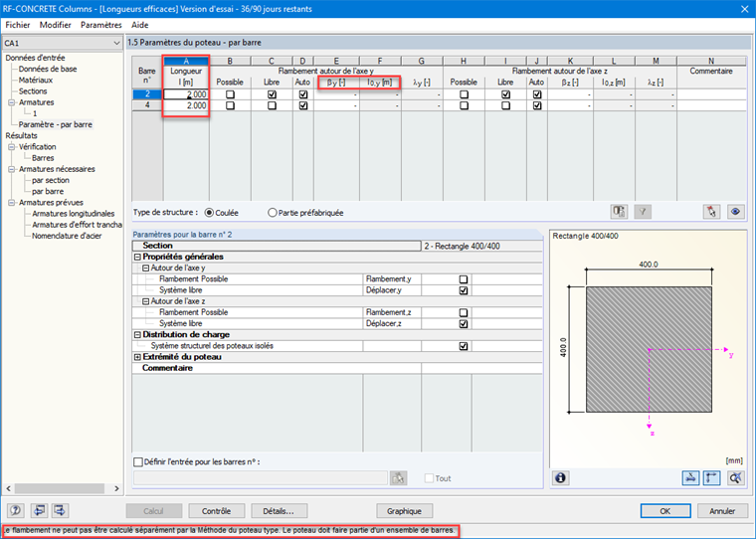This screenshot has width=756, height=539.
Task: Click the eye view-mode icon
Action: click(x=735, y=212)
